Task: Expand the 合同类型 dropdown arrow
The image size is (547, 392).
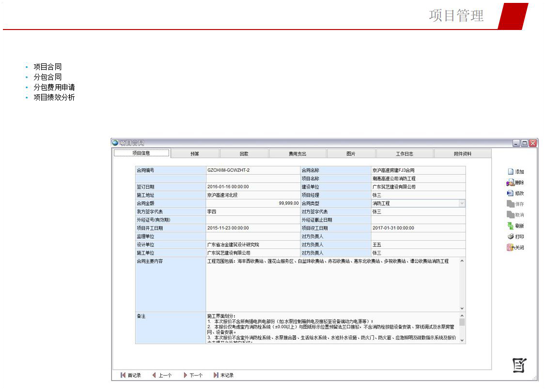Action: (x=462, y=204)
